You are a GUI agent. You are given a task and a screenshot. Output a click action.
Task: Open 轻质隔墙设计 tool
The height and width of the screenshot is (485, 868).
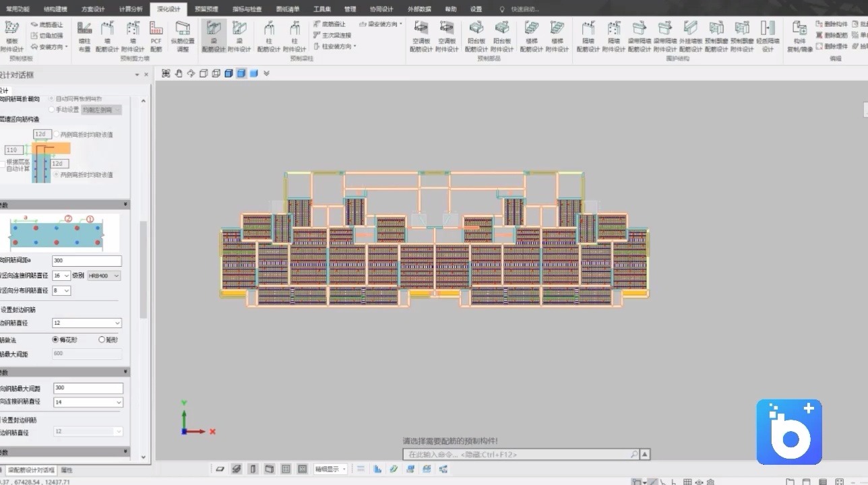[x=768, y=36]
